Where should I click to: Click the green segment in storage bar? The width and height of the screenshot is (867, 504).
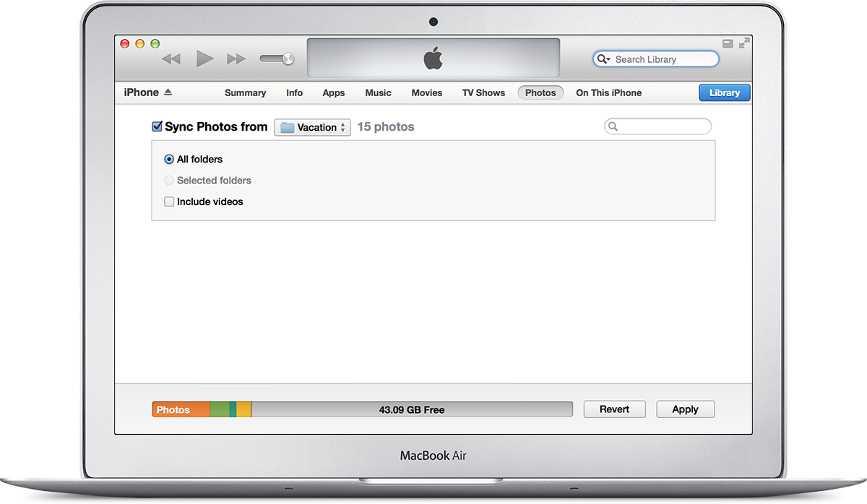220,409
